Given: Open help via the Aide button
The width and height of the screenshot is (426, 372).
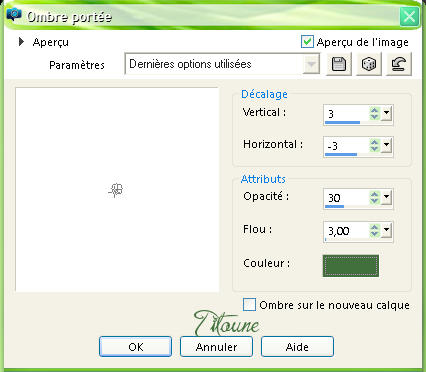Looking at the screenshot, I should pos(297,347).
